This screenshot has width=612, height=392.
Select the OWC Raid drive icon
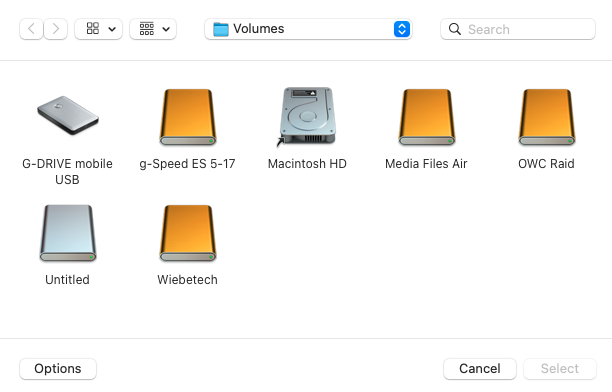coord(546,117)
